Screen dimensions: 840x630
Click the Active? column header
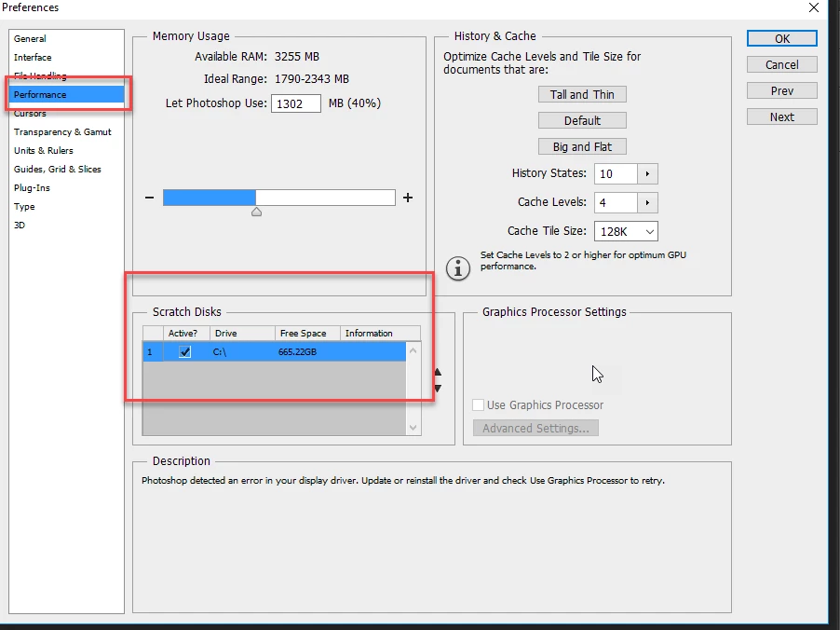186,333
